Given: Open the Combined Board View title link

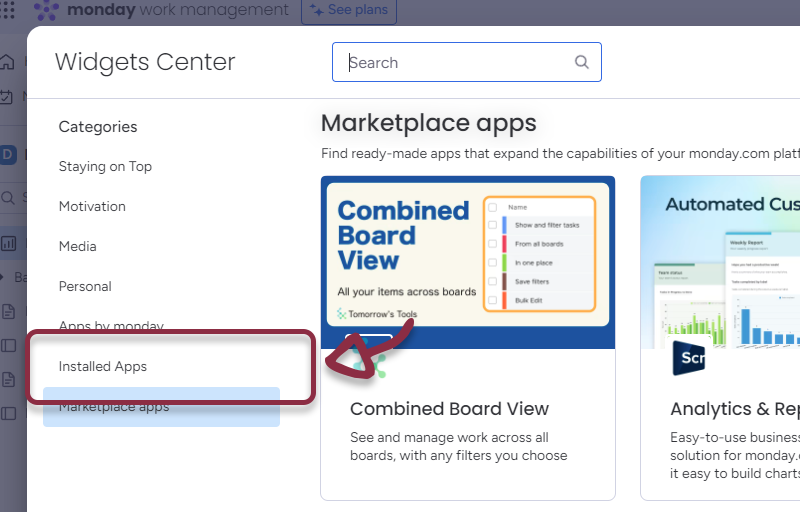Looking at the screenshot, I should pyautogui.click(x=449, y=408).
